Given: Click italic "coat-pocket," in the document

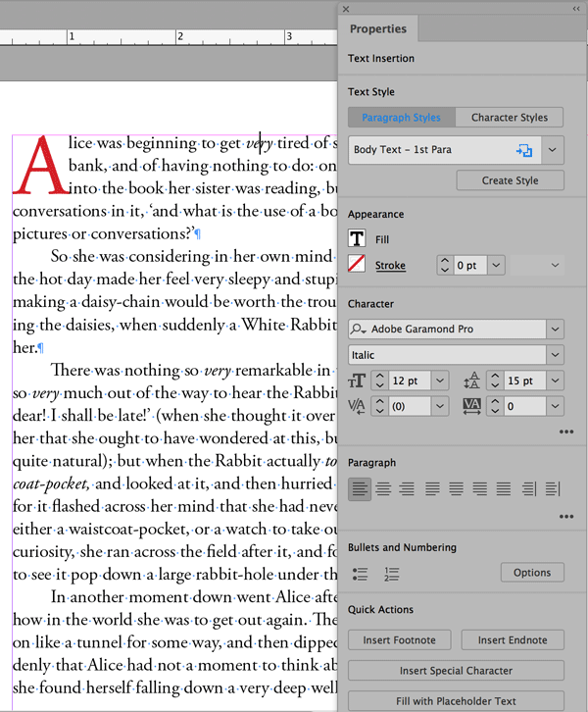Looking at the screenshot, I should 51,484.
